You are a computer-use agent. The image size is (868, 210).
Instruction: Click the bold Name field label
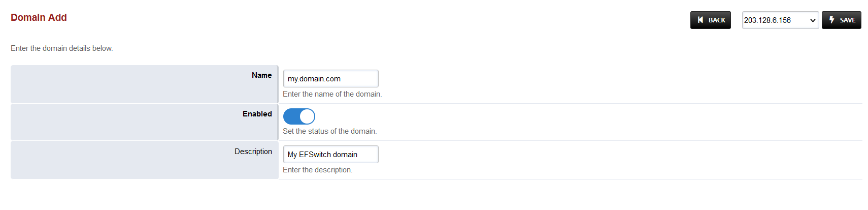coord(261,75)
